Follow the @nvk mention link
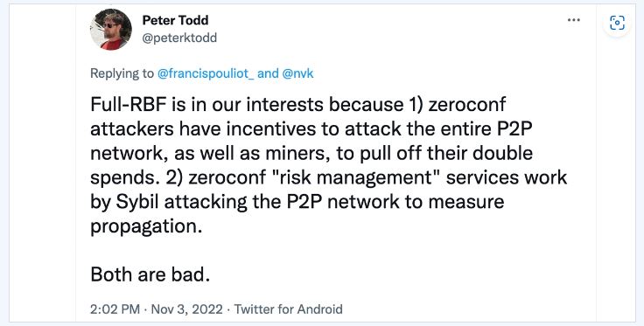 pyautogui.click(x=297, y=73)
